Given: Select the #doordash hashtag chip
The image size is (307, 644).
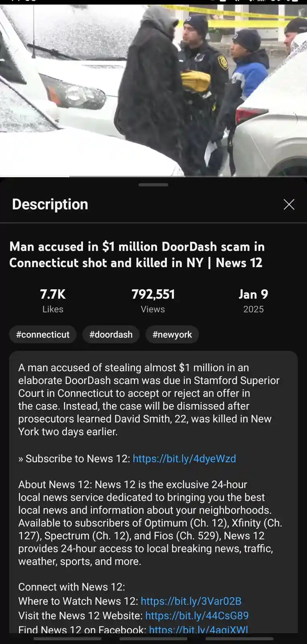Looking at the screenshot, I should tap(111, 334).
